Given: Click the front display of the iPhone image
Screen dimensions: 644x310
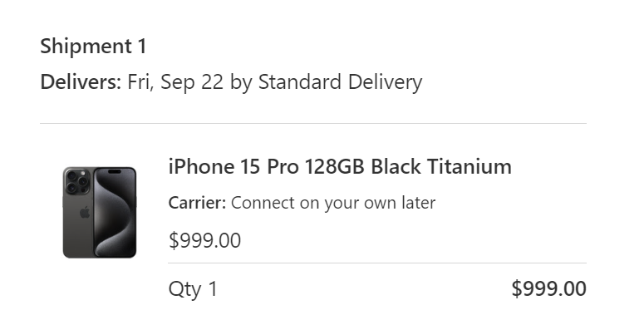Looking at the screenshot, I should [115, 212].
